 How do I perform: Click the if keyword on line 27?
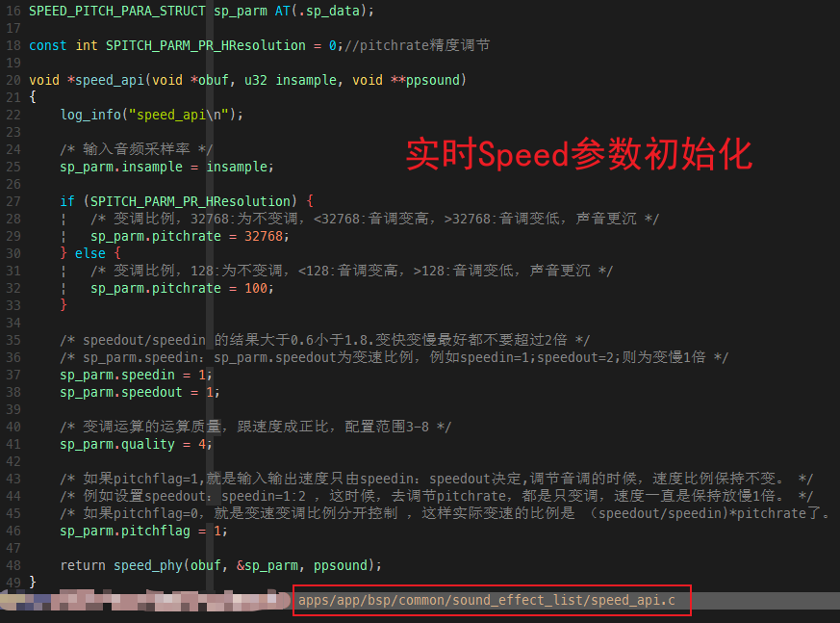click(67, 201)
